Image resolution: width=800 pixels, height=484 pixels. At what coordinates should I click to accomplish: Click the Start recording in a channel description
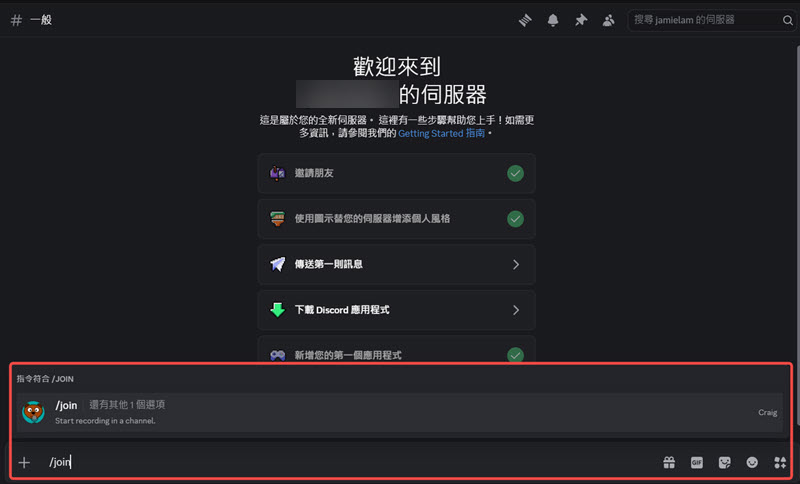(x=105, y=421)
